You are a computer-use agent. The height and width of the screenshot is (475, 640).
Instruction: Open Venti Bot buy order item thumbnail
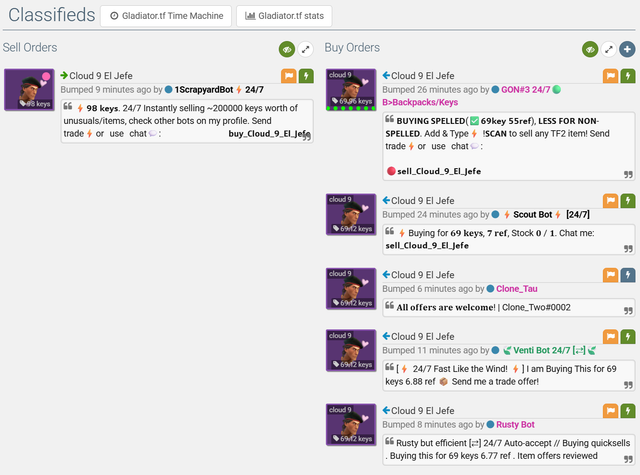pos(351,351)
